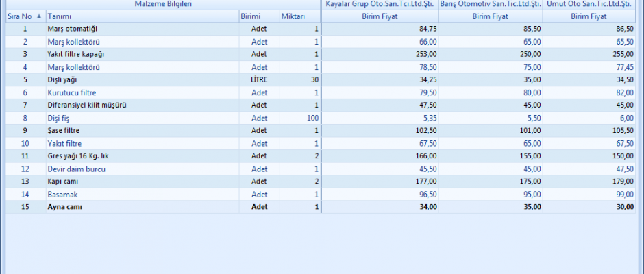The height and width of the screenshot is (274, 644).
Task: Select the Gres yağı 16 Kg. lık row
Action: click(77, 156)
